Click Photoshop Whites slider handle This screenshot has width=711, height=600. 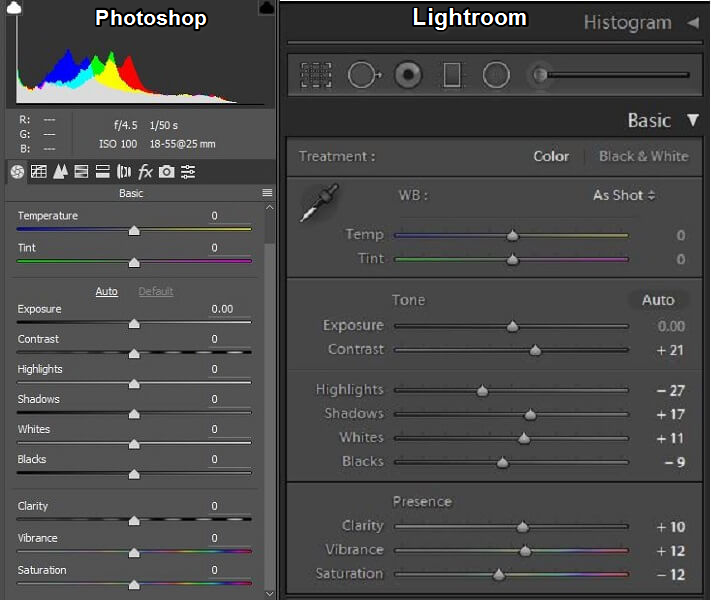[x=134, y=444]
